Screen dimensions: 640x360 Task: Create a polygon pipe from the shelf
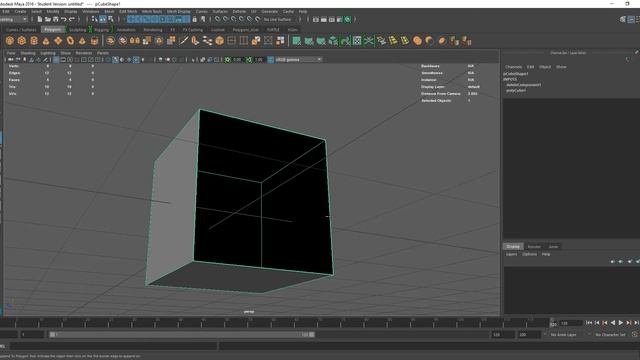[x=94, y=40]
